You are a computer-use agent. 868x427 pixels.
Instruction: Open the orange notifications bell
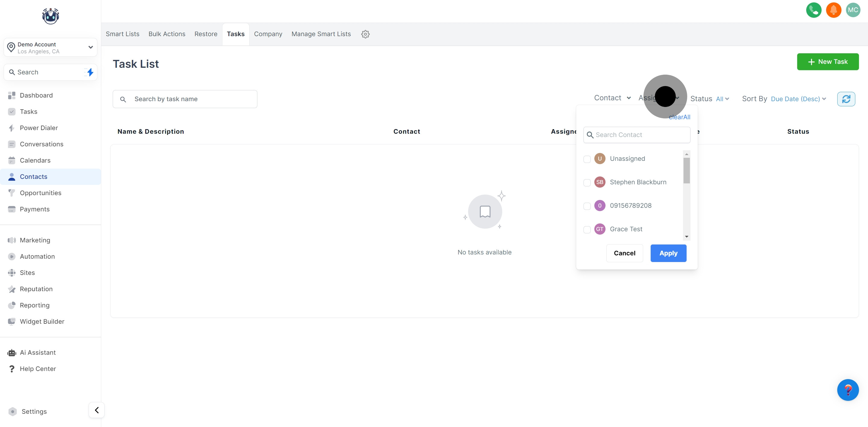coord(833,10)
